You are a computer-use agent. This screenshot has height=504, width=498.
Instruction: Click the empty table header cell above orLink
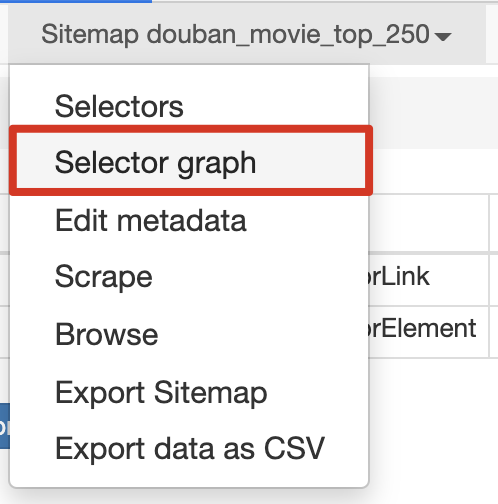428,223
